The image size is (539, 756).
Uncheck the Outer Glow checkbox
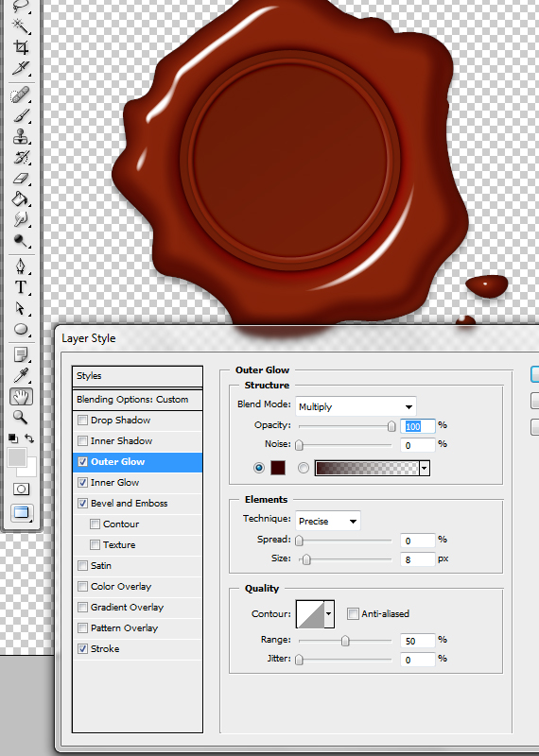click(82, 461)
